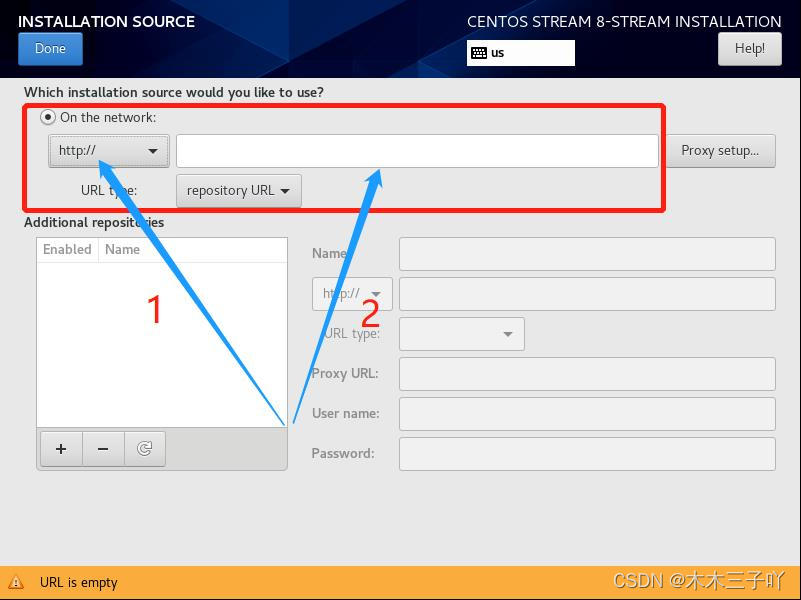Image resolution: width=801 pixels, height=600 pixels.
Task: Open Proxy setup dialog
Action: [722, 150]
